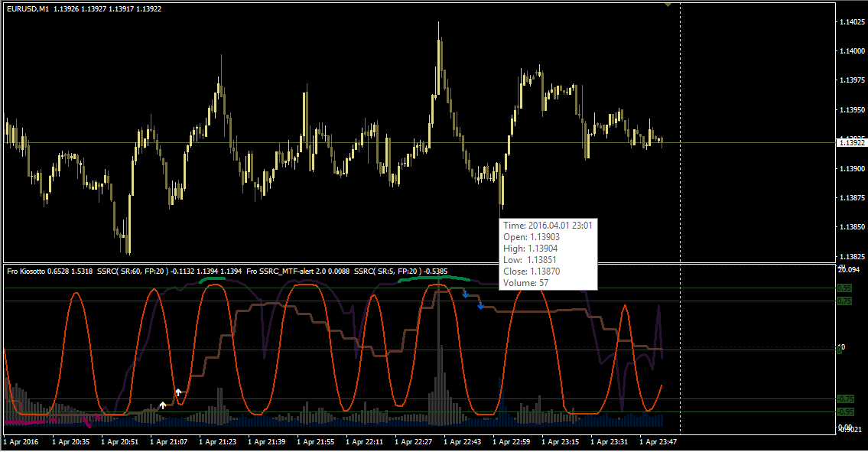Click the 1 Apr 22:59 time label
This screenshot has height=452, width=868.
tap(512, 442)
